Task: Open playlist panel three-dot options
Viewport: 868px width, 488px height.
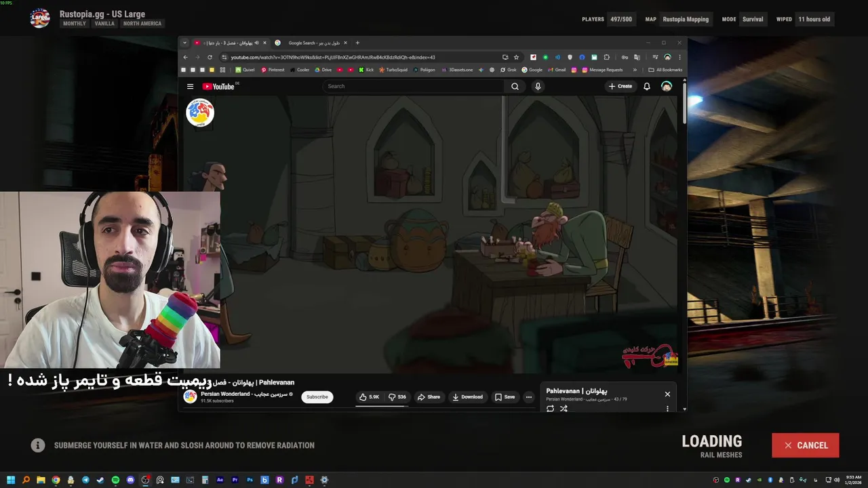Action: [x=667, y=409]
